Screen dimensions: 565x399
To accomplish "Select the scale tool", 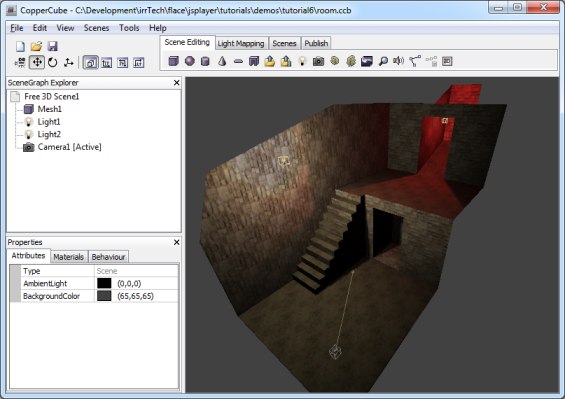I will coord(68,62).
